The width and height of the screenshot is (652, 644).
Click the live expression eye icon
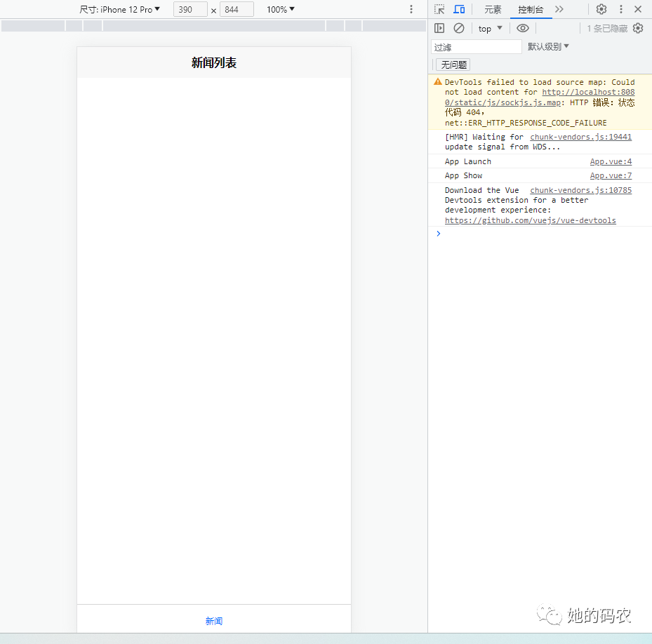click(x=522, y=28)
